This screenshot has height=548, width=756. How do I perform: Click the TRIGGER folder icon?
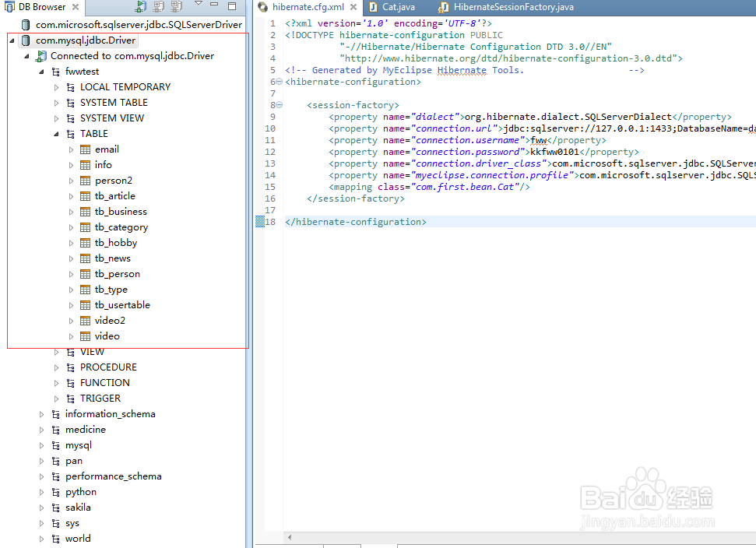pos(70,399)
